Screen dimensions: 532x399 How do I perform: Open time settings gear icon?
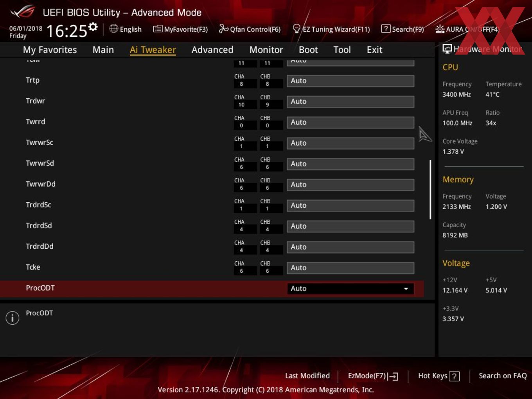93,27
